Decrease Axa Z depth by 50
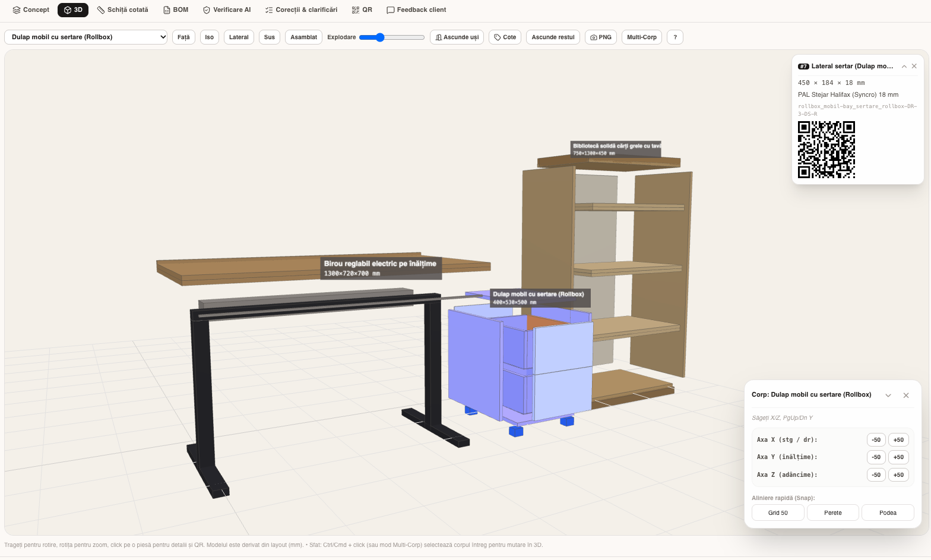 [x=876, y=475]
